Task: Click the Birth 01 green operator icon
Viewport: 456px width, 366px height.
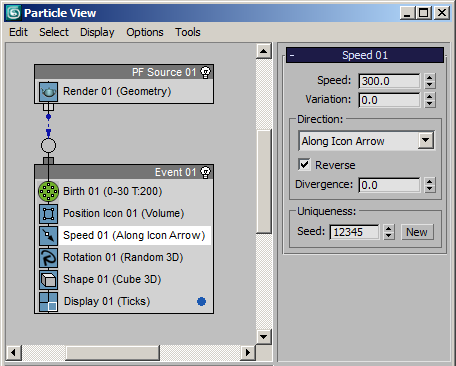Action: tap(48, 192)
